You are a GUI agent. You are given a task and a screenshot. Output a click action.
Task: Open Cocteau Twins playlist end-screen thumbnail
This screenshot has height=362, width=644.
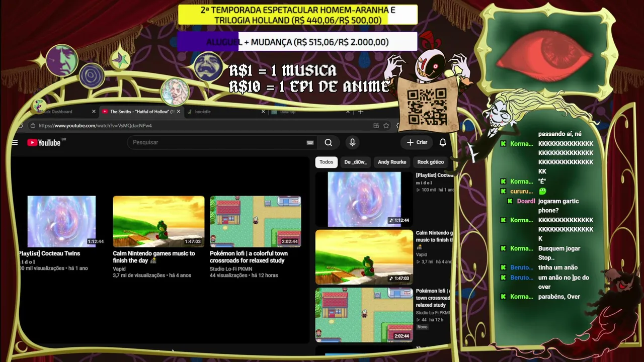[x=61, y=221]
